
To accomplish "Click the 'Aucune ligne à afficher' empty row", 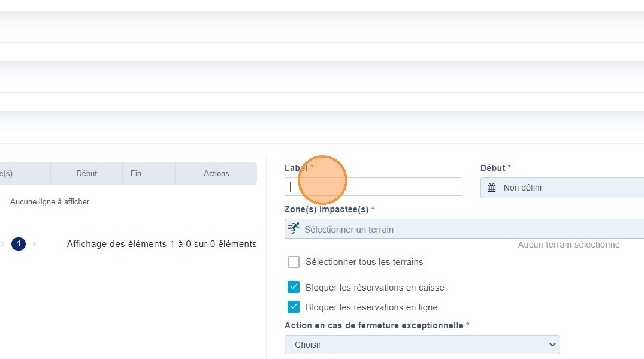I will (50, 202).
